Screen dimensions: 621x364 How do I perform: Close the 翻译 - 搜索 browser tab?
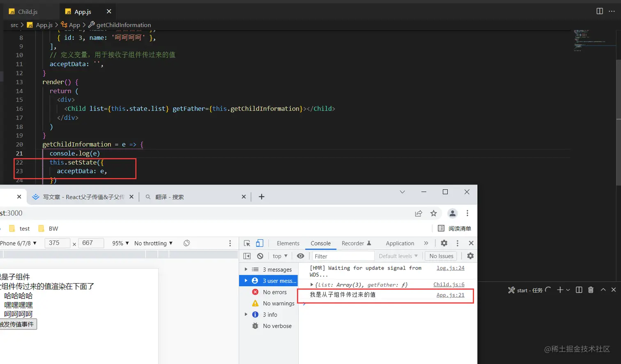coord(244,197)
